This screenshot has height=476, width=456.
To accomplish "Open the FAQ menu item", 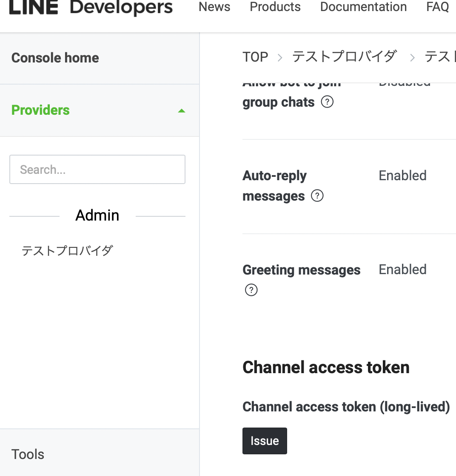I will [x=437, y=7].
